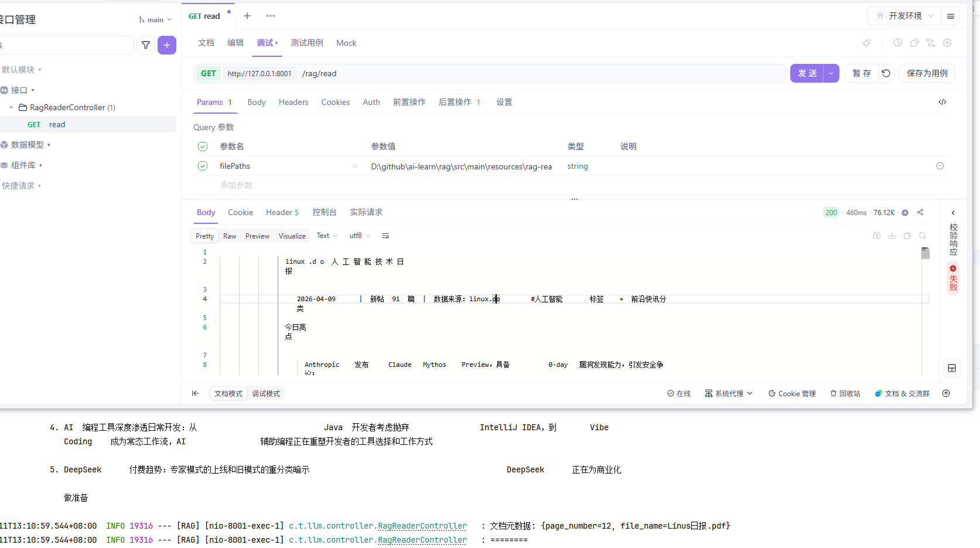Open interface settings via the gear icon
The width and height of the screenshot is (980, 548).
click(948, 43)
